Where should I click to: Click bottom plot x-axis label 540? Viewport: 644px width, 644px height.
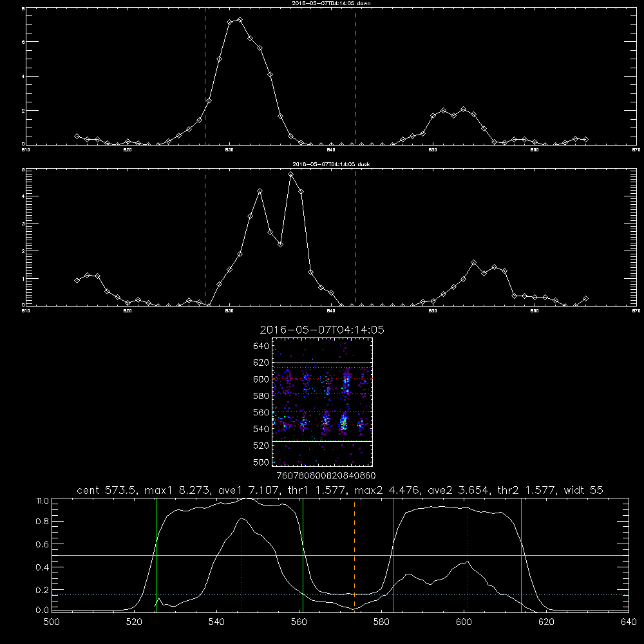(216, 622)
